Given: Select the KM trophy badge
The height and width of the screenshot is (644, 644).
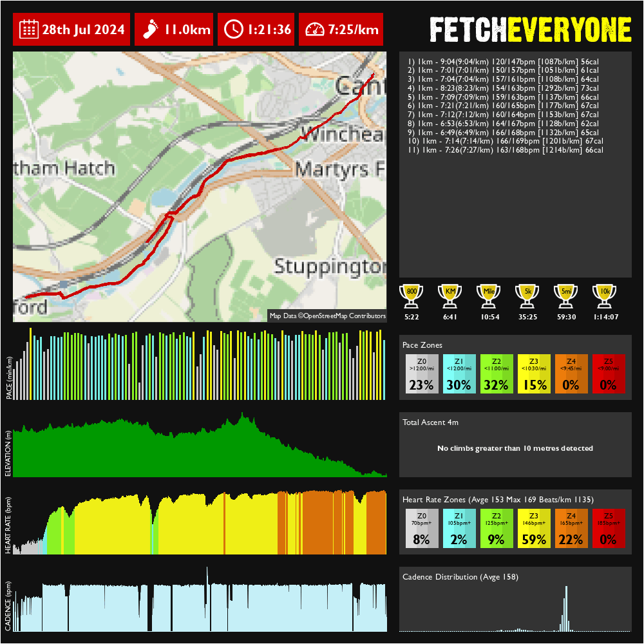Looking at the screenshot, I should click(x=450, y=294).
